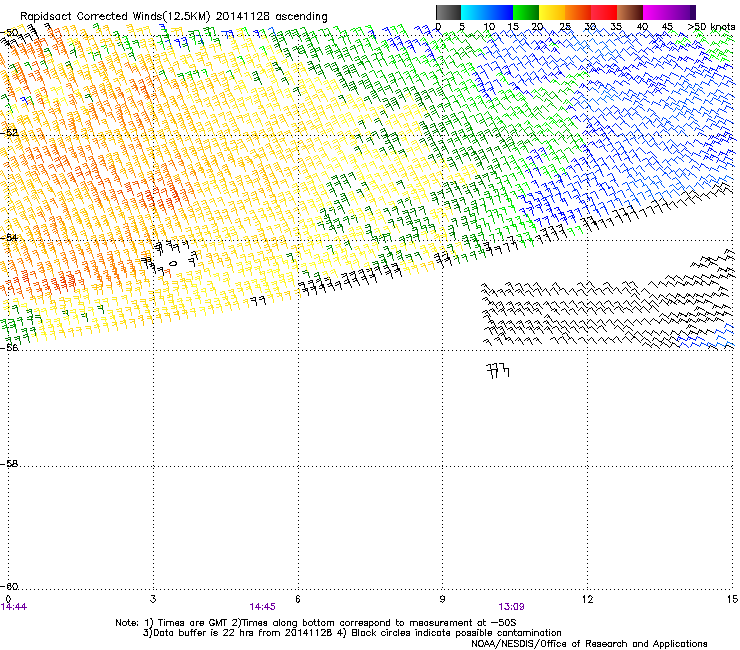
Task: Click the '>50 knots' legend label
Action: 711,27
